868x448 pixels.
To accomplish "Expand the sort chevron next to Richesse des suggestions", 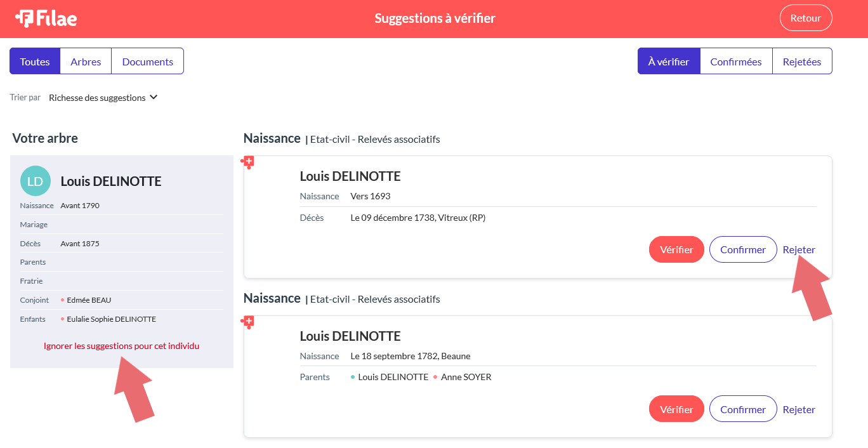I will click(154, 98).
